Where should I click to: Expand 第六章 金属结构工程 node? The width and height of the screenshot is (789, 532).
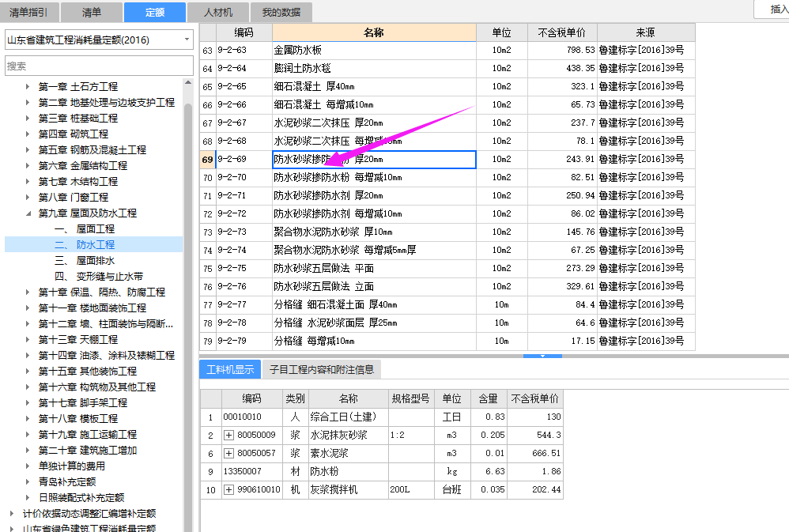tap(28, 165)
